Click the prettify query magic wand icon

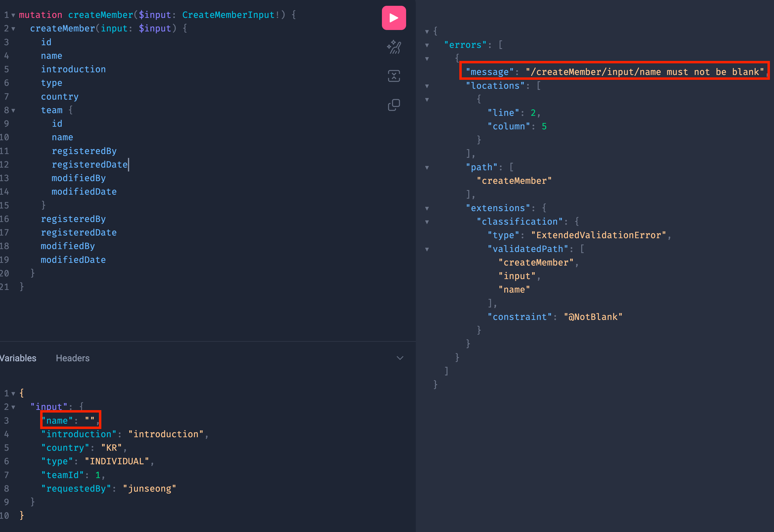tap(394, 47)
